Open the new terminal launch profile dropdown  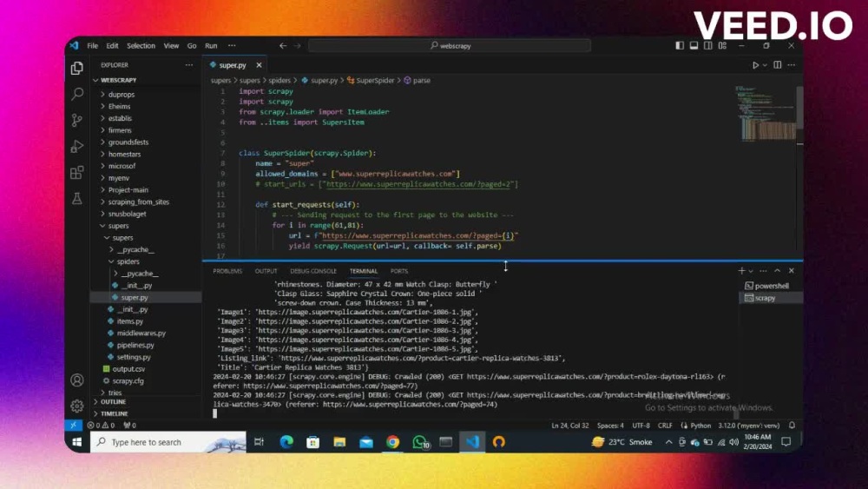tap(751, 271)
